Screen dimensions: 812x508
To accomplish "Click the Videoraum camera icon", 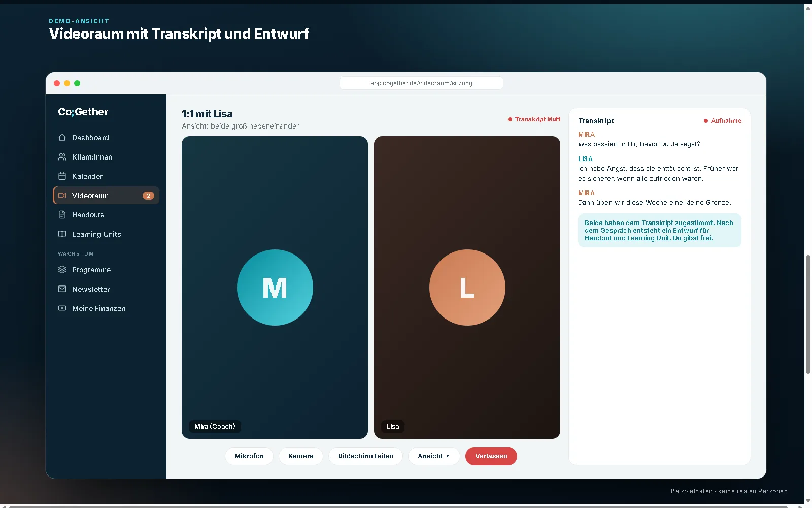I will 62,196.
